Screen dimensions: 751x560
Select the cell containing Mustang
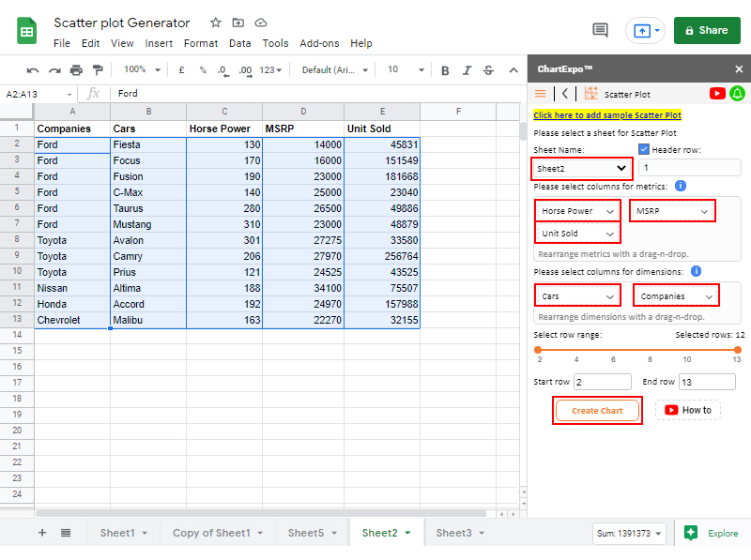148,224
